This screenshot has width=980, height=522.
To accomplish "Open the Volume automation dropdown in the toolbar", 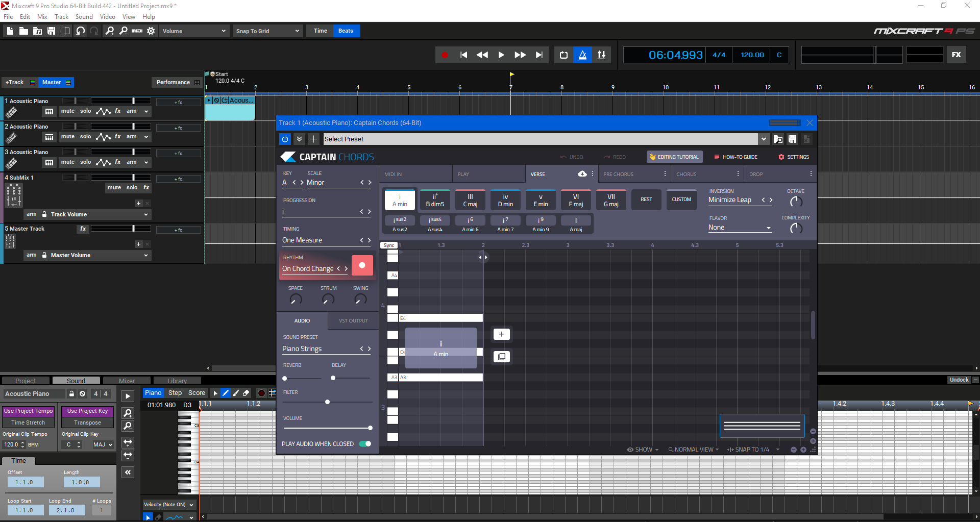I will [193, 31].
